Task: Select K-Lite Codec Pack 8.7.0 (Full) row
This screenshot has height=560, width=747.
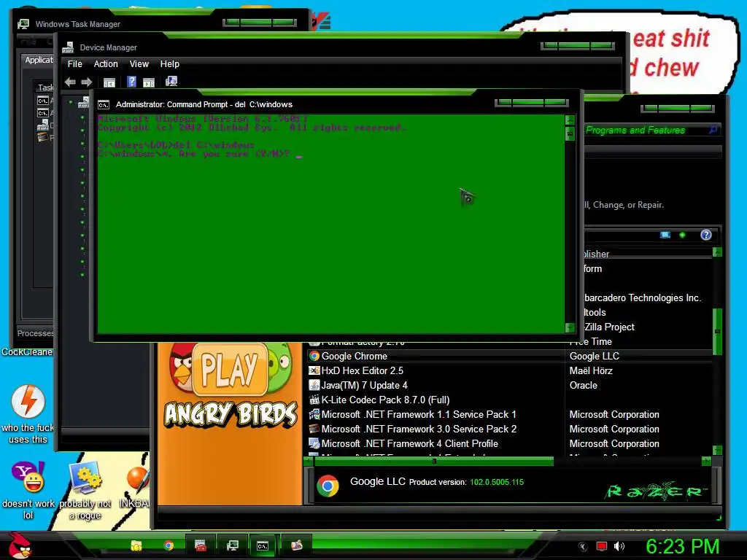Action: (x=509, y=400)
